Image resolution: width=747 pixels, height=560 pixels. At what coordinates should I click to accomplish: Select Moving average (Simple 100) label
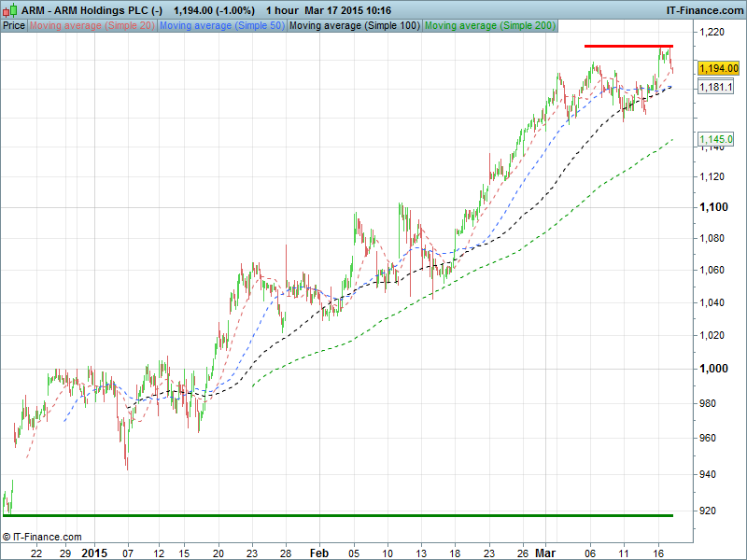354,25
